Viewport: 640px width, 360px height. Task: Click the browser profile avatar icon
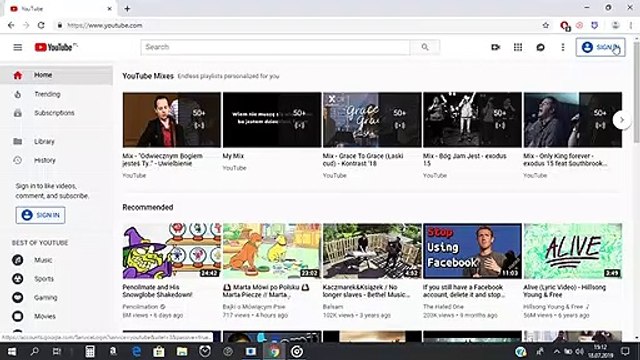click(x=615, y=25)
